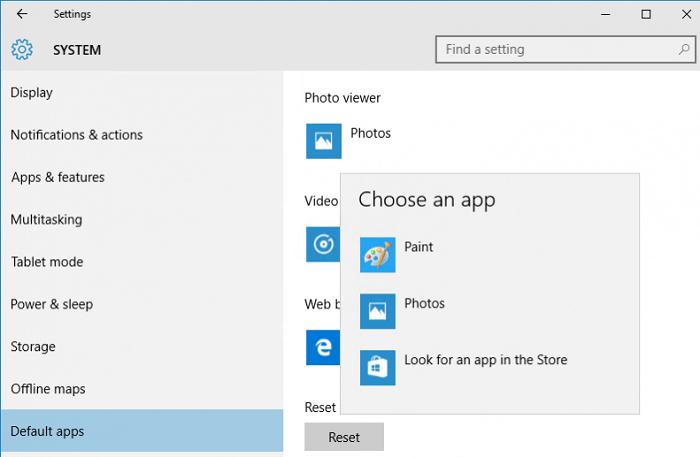Maximize the Settings window

coord(646,14)
